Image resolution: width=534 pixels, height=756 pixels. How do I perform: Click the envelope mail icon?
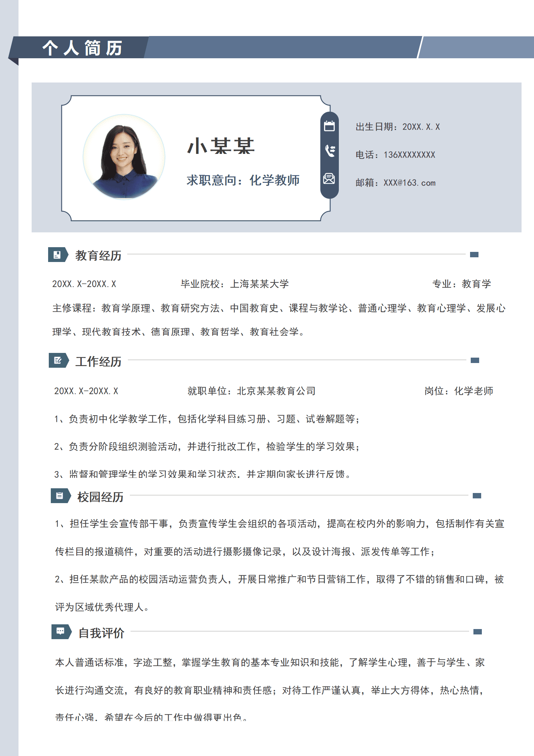pos(329,178)
